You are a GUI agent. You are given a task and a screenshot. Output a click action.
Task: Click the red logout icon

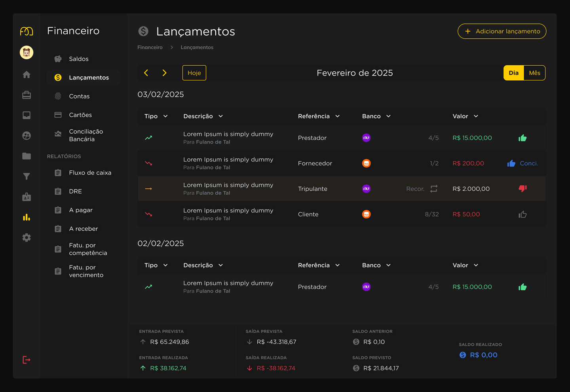(x=27, y=360)
